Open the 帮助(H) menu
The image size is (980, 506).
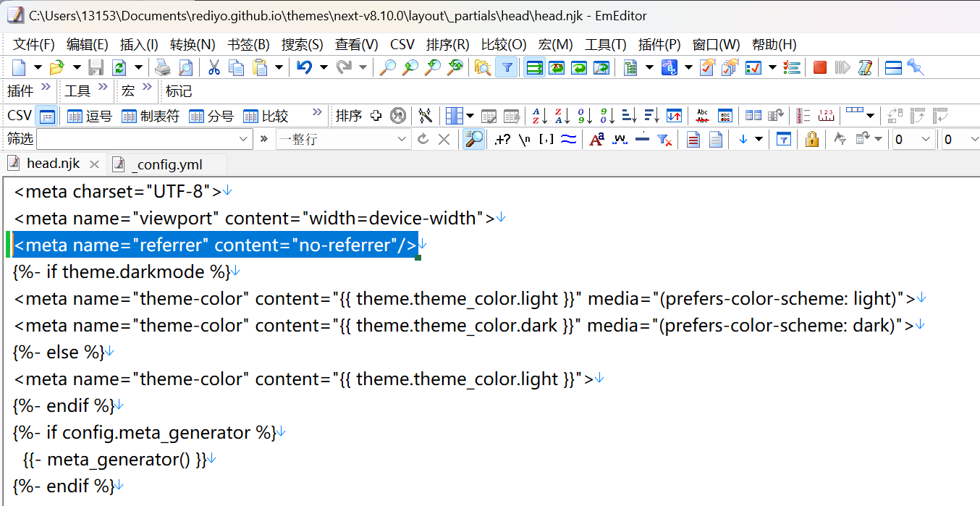774,44
